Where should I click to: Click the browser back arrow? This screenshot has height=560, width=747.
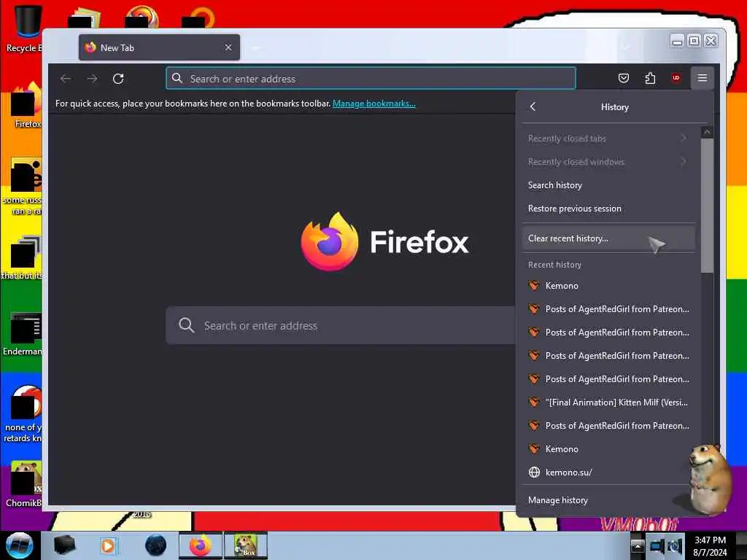click(66, 79)
